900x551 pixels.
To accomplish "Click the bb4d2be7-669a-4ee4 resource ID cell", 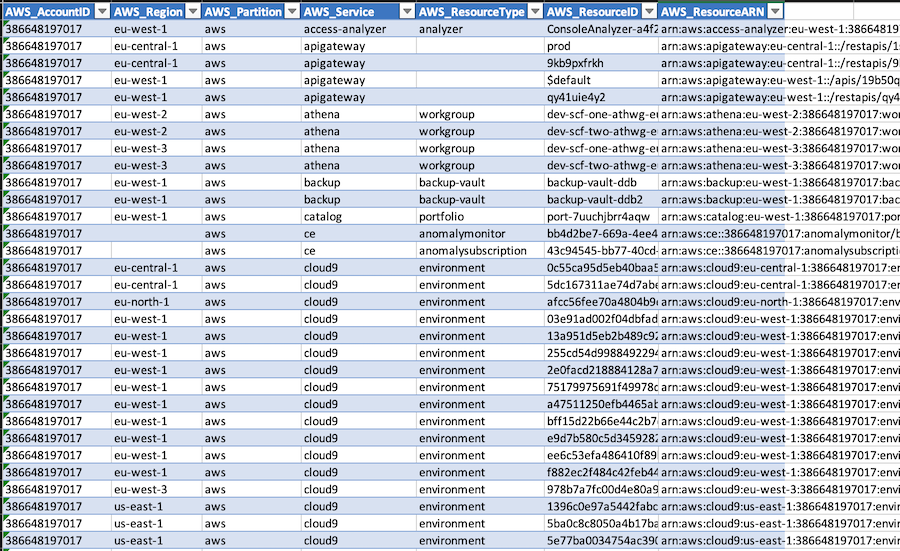I will pos(601,234).
